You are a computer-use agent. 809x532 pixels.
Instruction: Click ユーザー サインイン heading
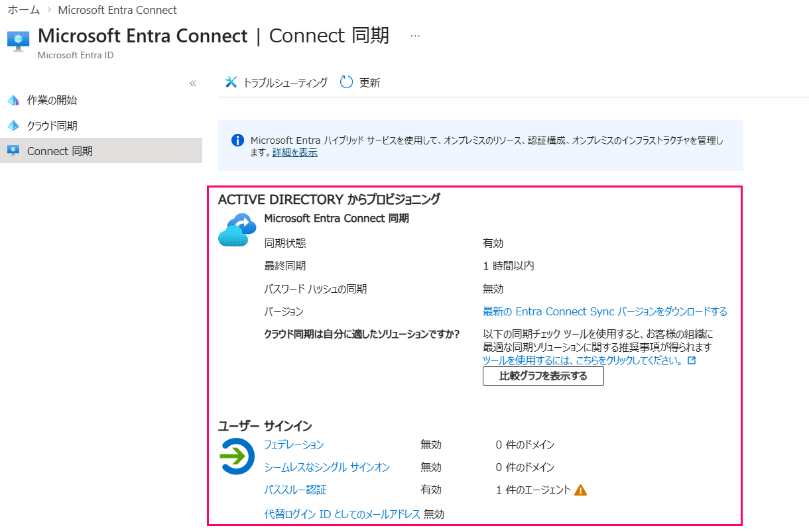tap(265, 425)
